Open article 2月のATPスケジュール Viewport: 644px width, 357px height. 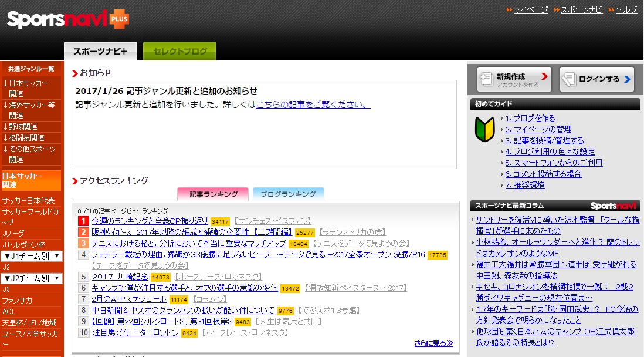tap(129, 299)
